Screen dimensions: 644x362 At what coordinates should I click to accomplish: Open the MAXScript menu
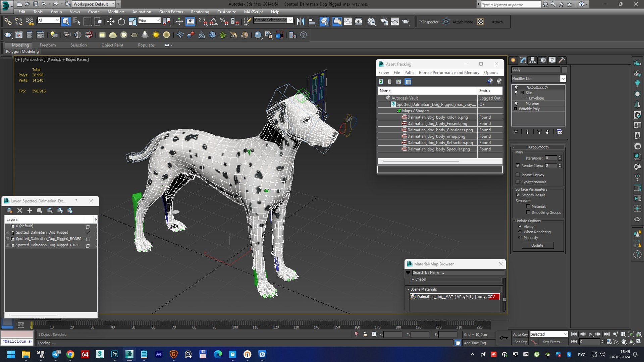coord(253,12)
